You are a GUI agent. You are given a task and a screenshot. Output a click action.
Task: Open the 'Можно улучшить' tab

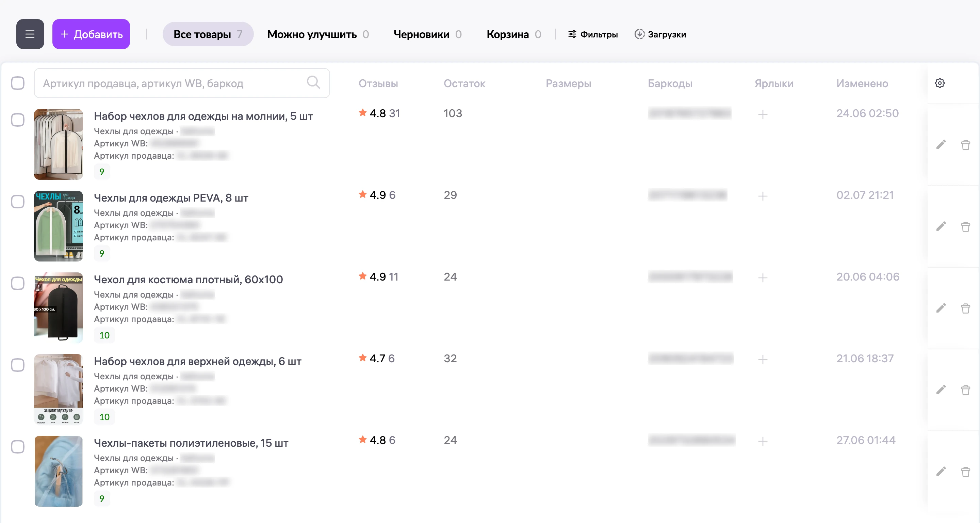(318, 34)
